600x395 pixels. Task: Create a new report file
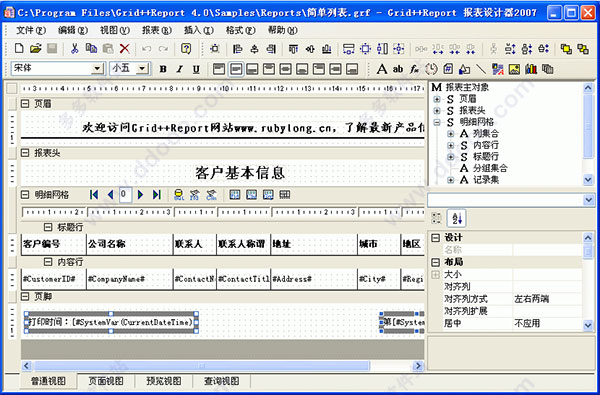19,49
